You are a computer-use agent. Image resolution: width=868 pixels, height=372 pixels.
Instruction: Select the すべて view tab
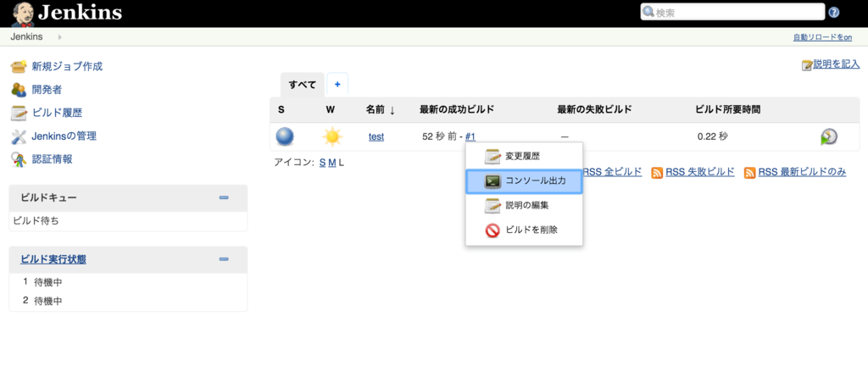[x=303, y=85]
